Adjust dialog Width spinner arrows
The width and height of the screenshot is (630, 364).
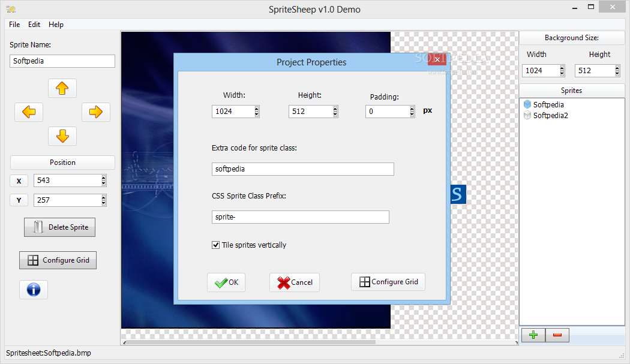pos(257,112)
